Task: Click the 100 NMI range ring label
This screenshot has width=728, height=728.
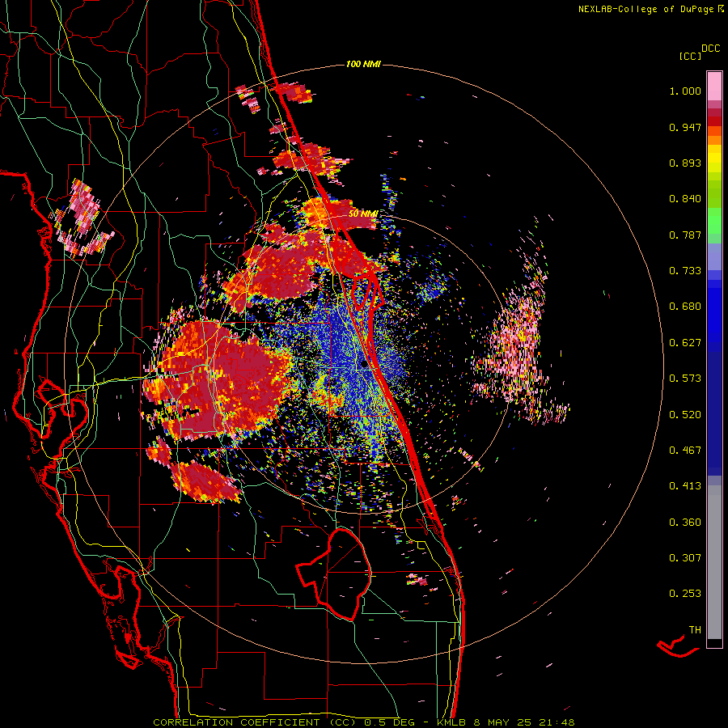Action: pyautogui.click(x=363, y=64)
